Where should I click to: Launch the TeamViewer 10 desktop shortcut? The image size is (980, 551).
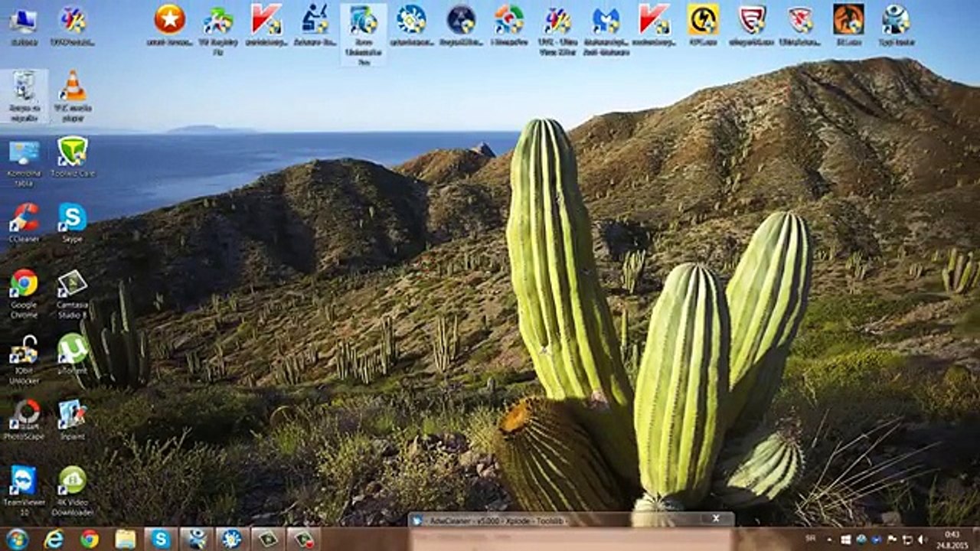tap(24, 481)
